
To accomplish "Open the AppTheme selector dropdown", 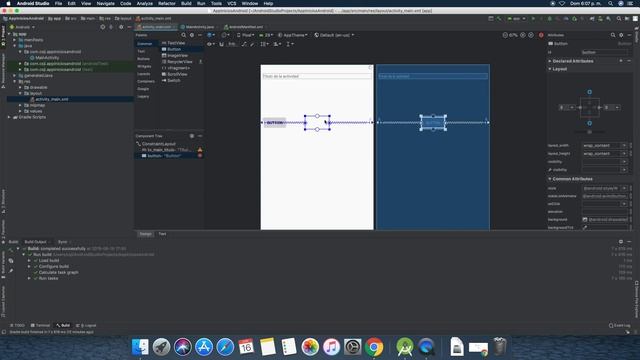I will [293, 35].
